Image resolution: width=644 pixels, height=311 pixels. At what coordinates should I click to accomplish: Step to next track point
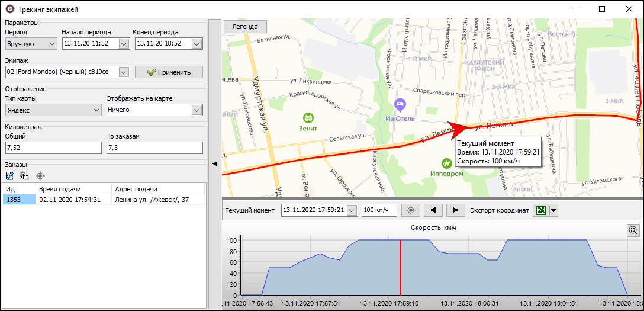[x=455, y=210]
